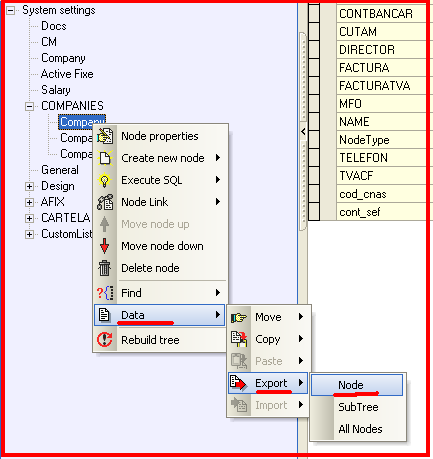Select the CM tree item
Viewport: 433px width, 459px height.
tap(49, 42)
